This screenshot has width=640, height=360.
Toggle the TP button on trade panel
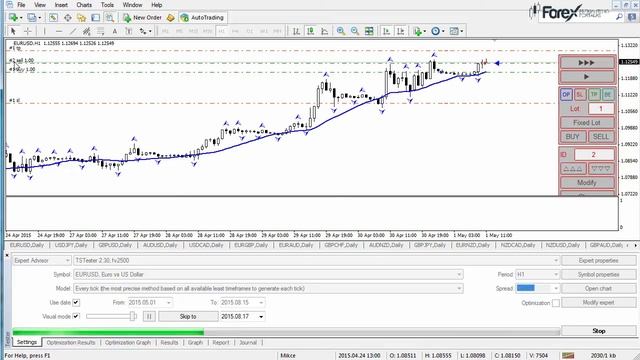pos(594,94)
